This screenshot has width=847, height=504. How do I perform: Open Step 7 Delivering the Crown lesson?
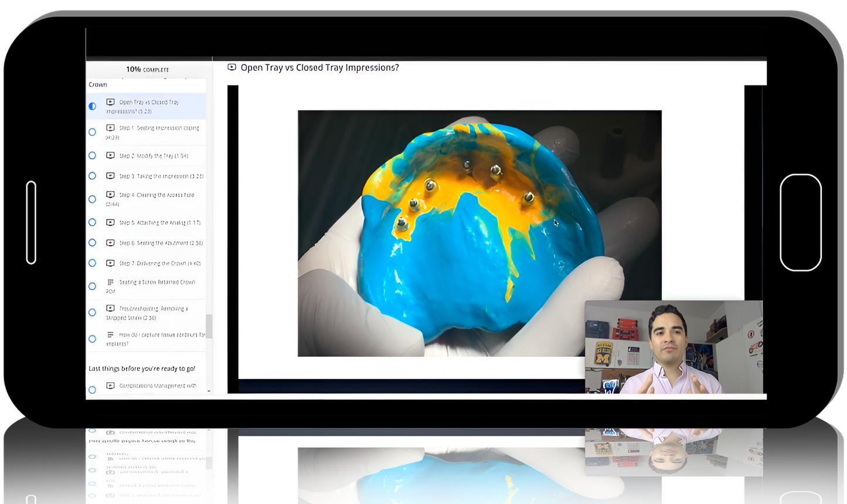(x=160, y=264)
